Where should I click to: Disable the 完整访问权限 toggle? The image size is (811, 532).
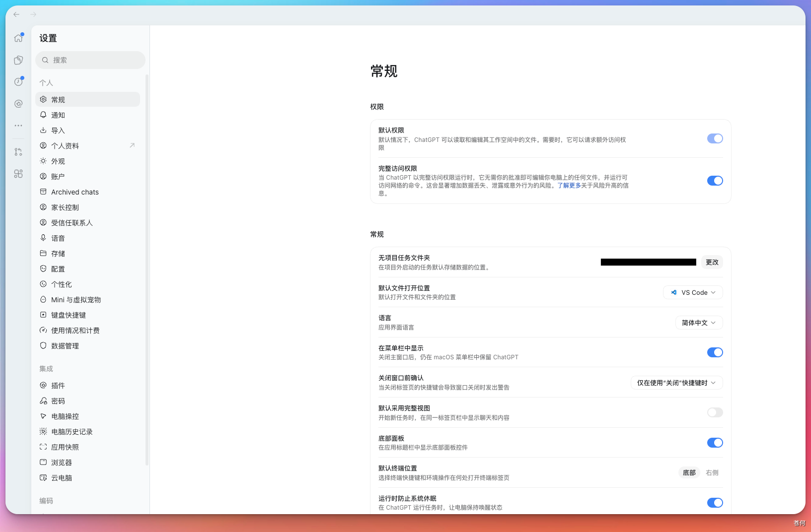[x=715, y=181]
